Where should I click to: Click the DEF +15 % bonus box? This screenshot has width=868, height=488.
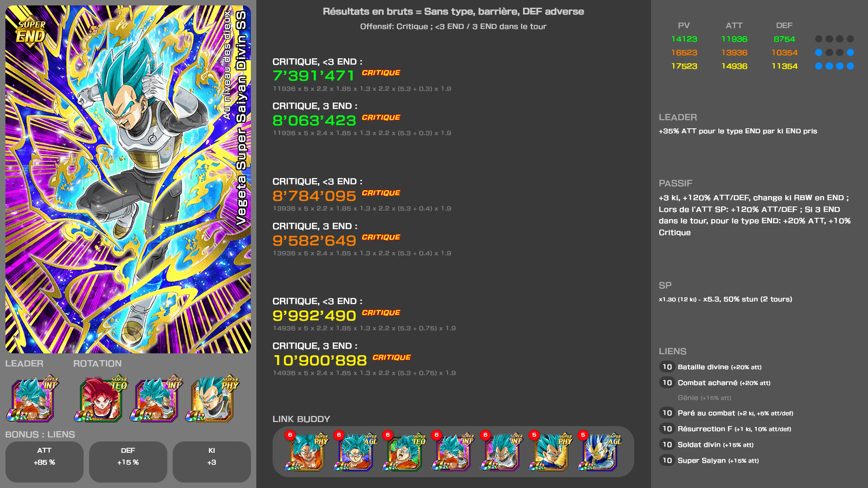[128, 462]
